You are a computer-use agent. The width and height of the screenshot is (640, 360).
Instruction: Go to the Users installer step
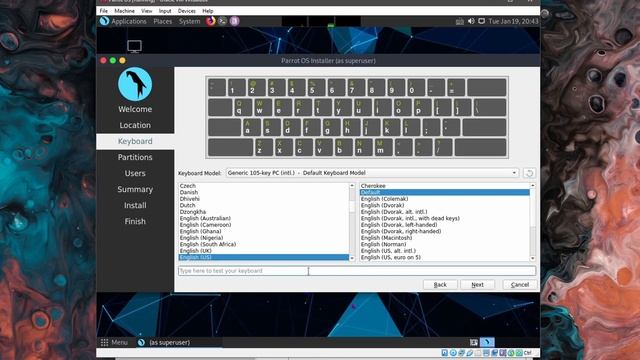click(x=135, y=173)
